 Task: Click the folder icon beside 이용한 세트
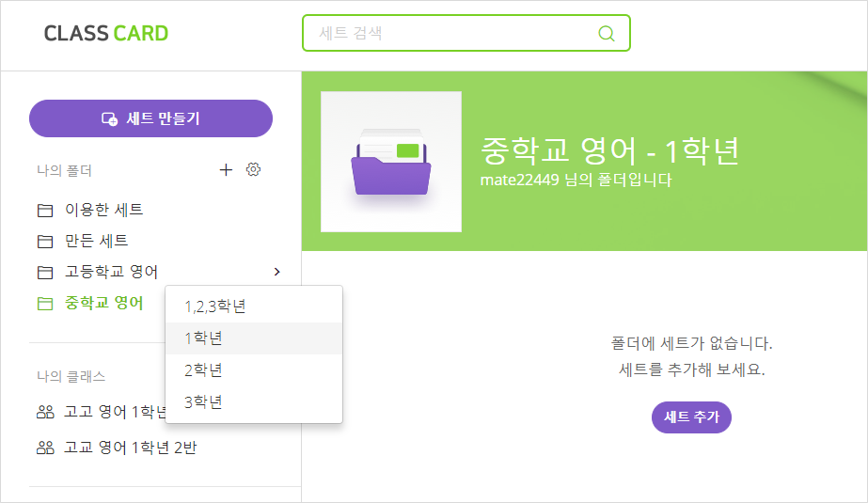(45, 211)
